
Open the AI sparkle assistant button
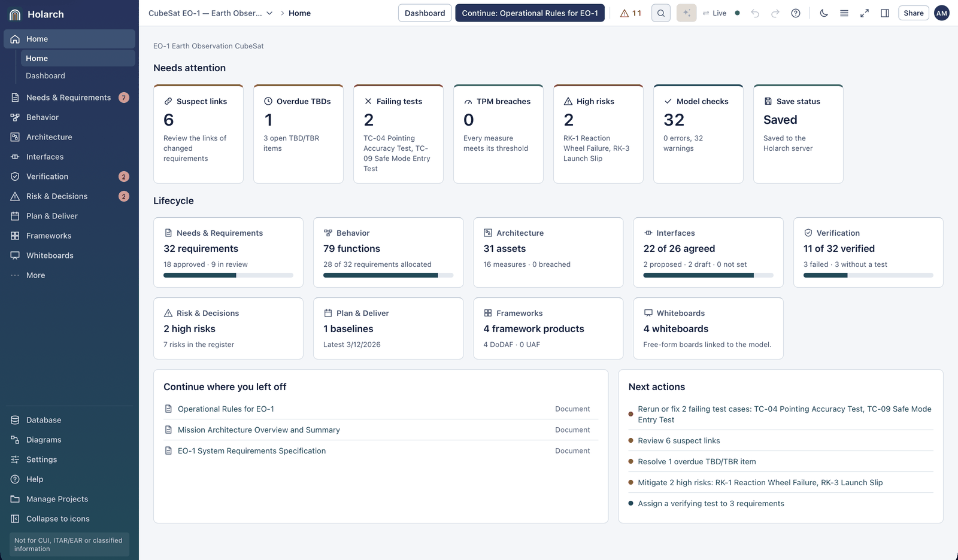click(x=686, y=13)
